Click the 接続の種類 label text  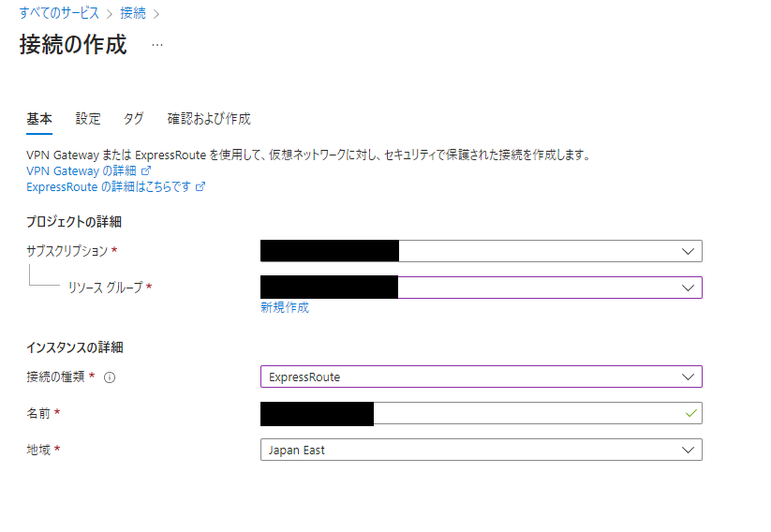click(x=55, y=377)
